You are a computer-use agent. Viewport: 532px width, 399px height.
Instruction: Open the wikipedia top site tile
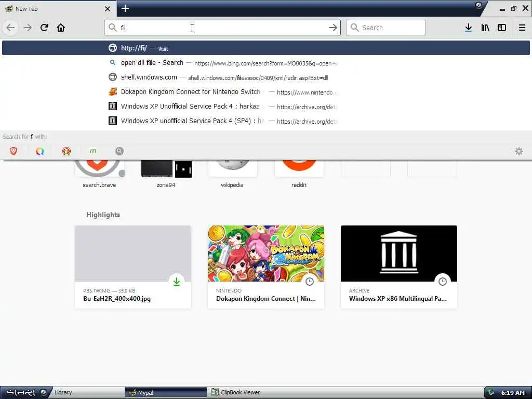coord(232,174)
